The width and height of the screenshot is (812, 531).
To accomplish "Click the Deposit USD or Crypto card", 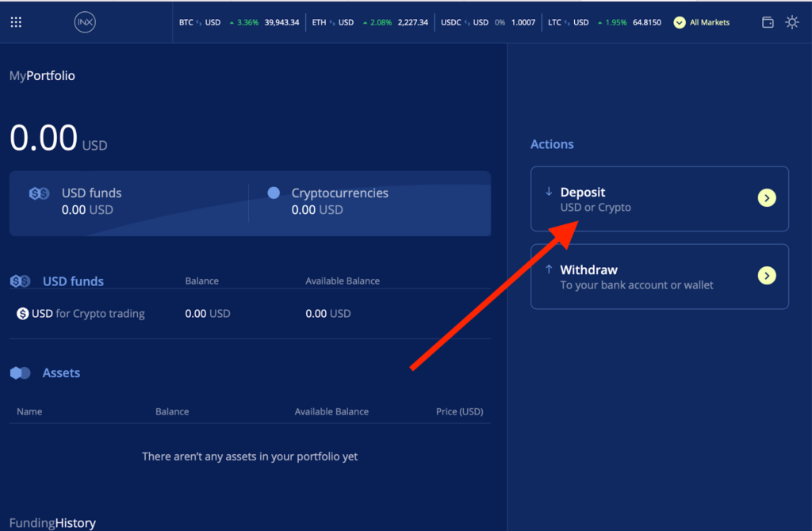I will (x=659, y=199).
